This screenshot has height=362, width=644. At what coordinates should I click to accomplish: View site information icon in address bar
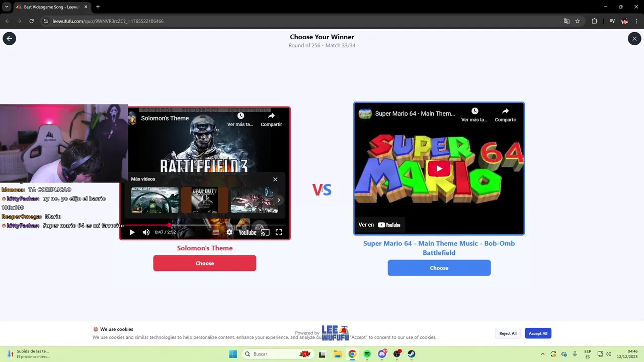click(x=46, y=21)
